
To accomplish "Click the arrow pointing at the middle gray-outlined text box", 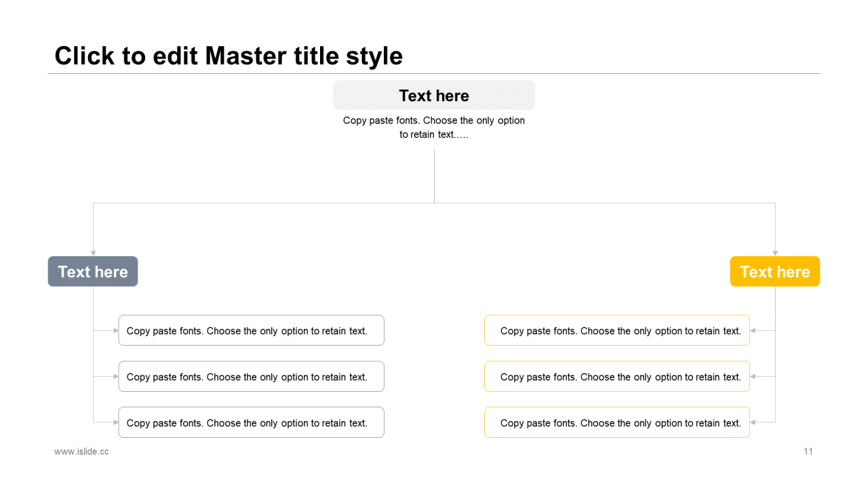I will click(x=116, y=377).
